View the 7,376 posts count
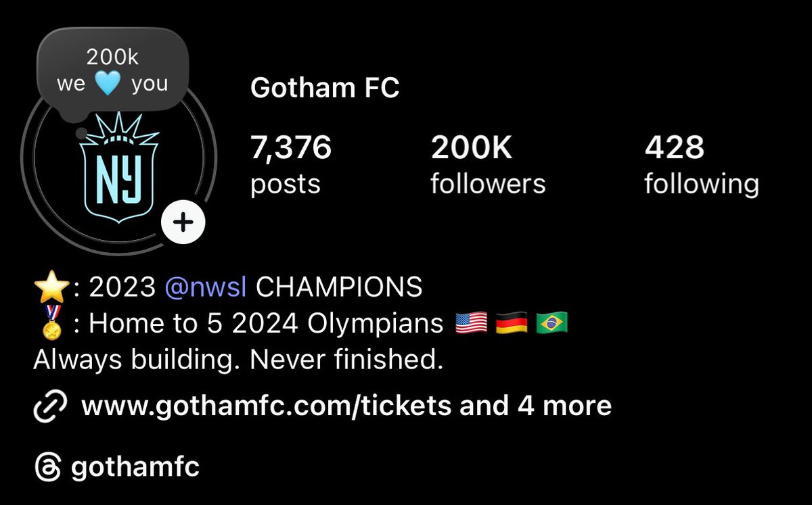 (292, 165)
